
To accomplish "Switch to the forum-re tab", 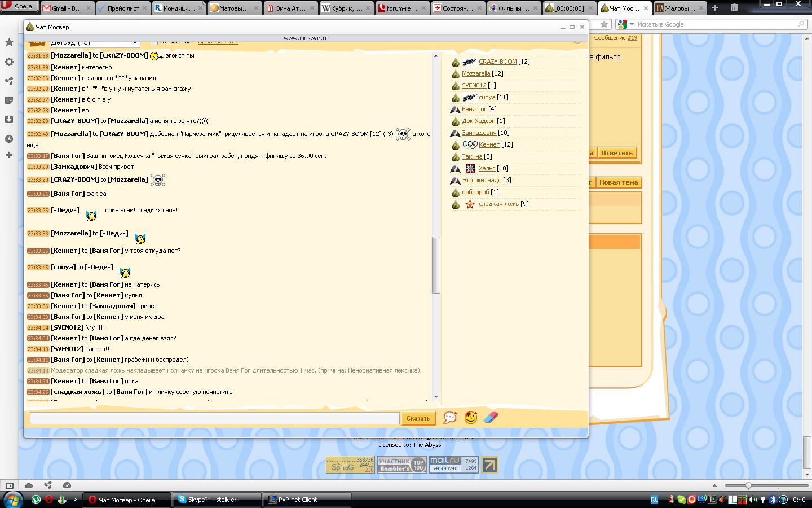I will pos(401,8).
